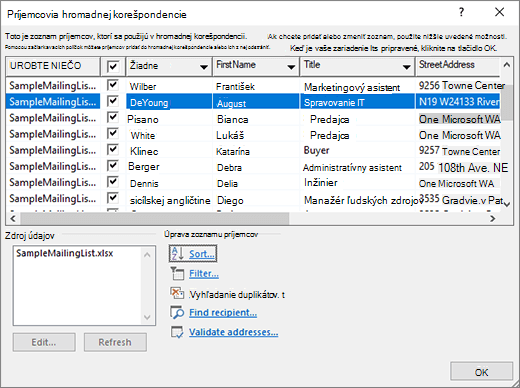Click the 9256 Towne Center address cell

[x=458, y=85]
